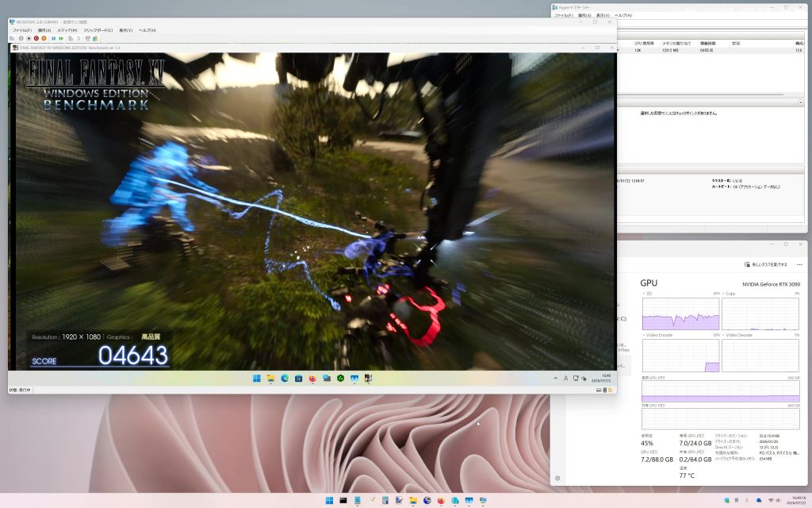Image resolution: width=812 pixels, height=508 pixels.
Task: Click the CPU 使用率 column header in Hyper-V Manager
Action: coord(644,44)
